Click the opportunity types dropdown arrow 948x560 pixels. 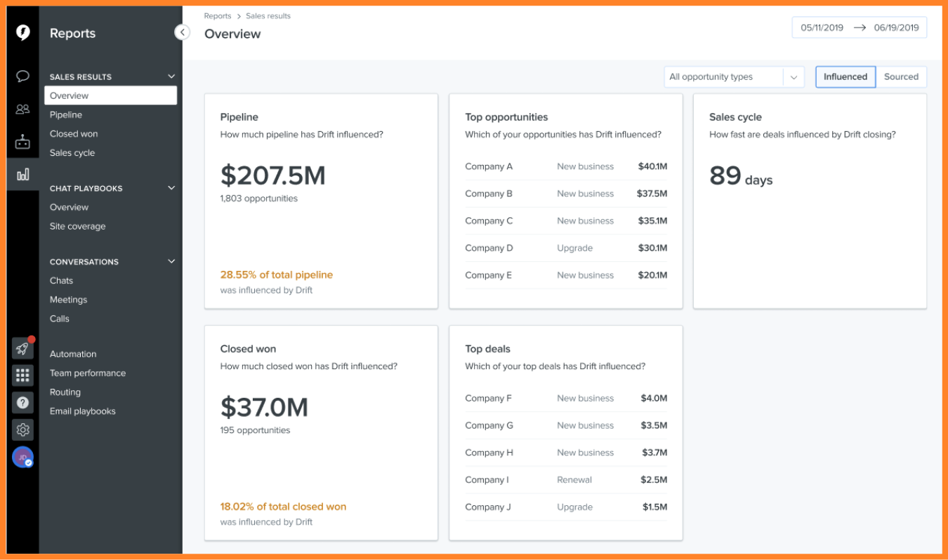click(x=794, y=77)
